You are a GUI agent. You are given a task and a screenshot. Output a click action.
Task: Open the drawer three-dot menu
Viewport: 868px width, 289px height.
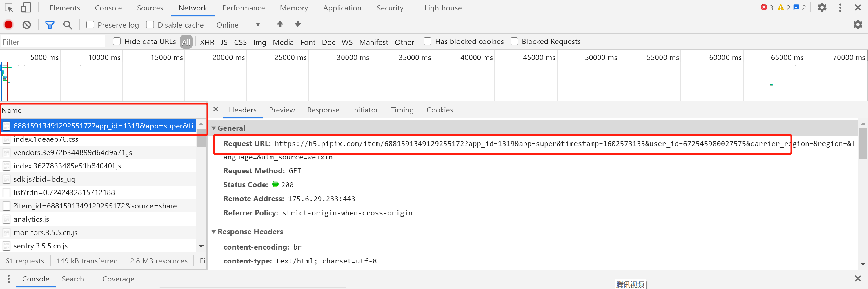point(9,279)
